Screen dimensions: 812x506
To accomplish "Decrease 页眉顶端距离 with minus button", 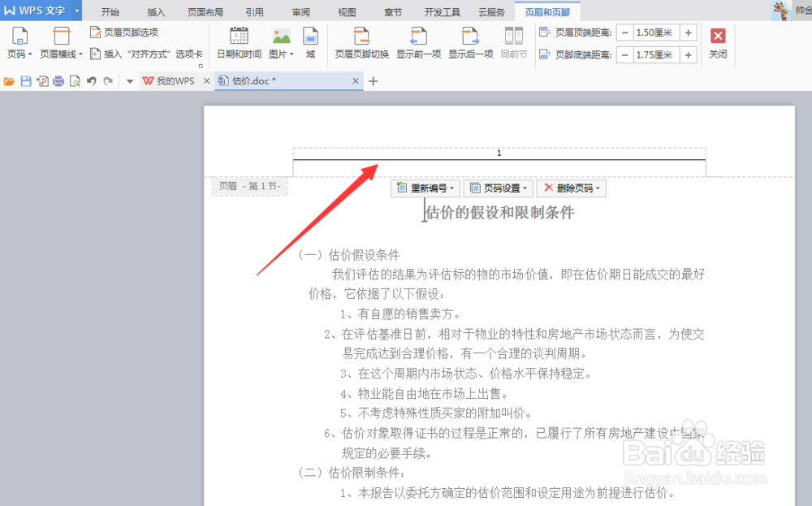I will pyautogui.click(x=625, y=32).
